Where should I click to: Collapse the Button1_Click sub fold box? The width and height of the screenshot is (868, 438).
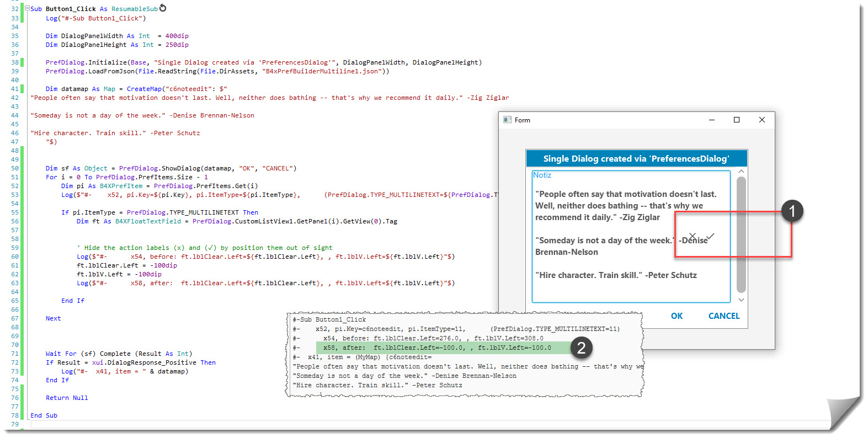tap(27, 9)
